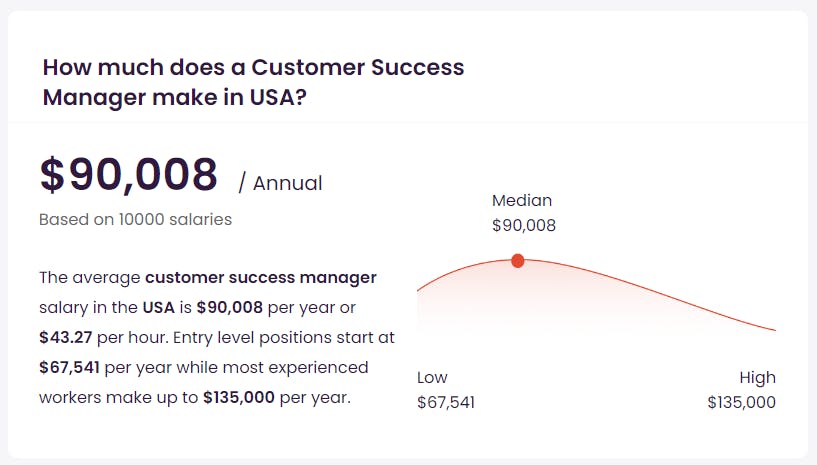Click 'Manager make in USA?' heading line

175,97
